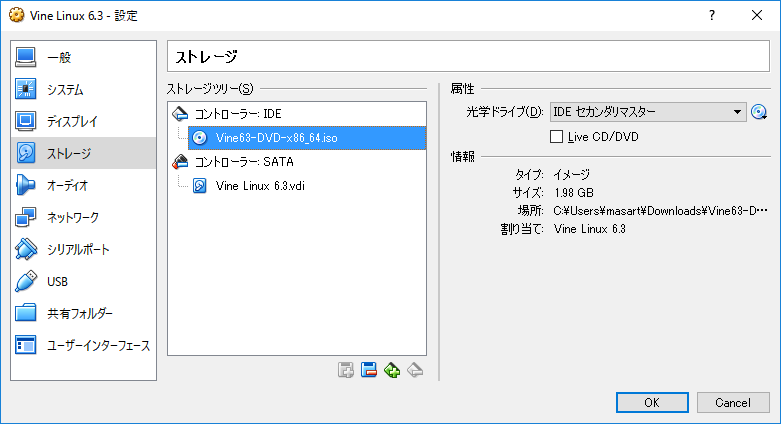
Task: Click the USB plug icon in sidebar
Action: pyautogui.click(x=25, y=281)
